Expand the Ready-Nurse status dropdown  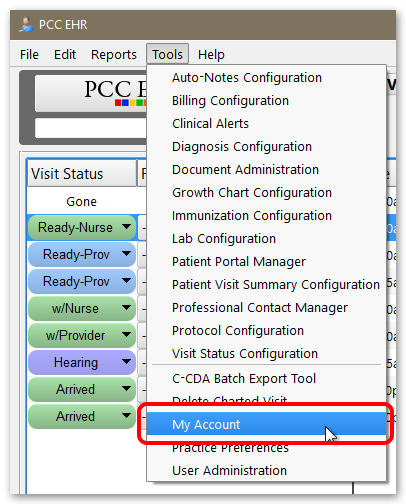tap(126, 227)
